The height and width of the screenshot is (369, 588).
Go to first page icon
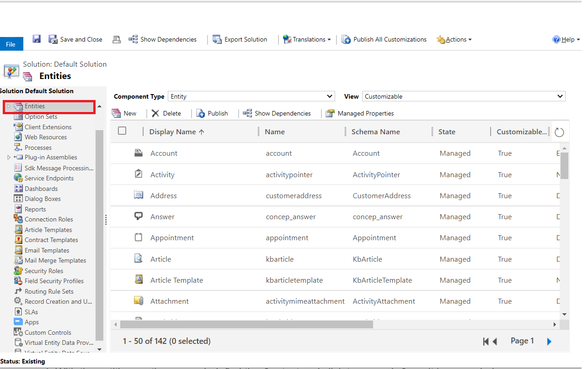click(486, 341)
